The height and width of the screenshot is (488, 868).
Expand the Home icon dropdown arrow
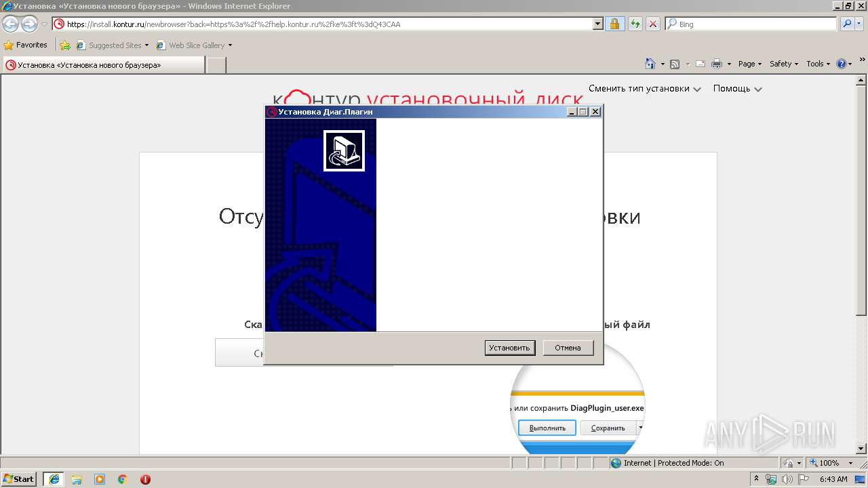click(662, 64)
